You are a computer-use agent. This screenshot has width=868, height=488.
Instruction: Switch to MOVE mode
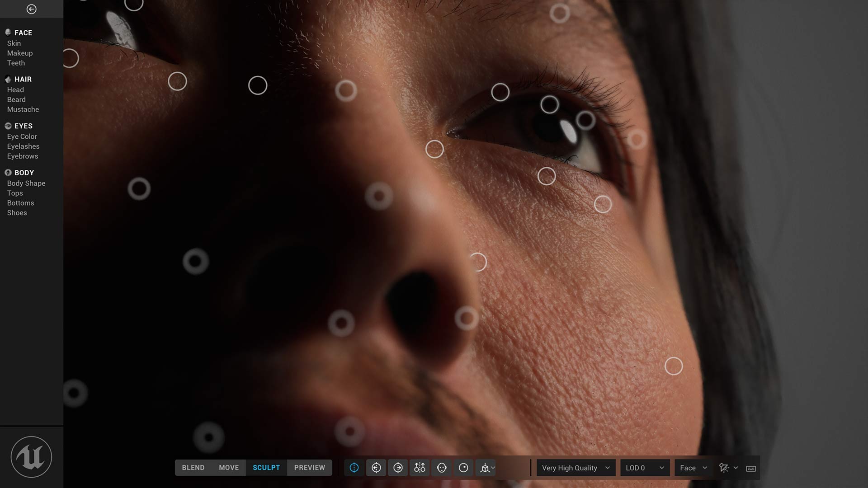point(229,468)
